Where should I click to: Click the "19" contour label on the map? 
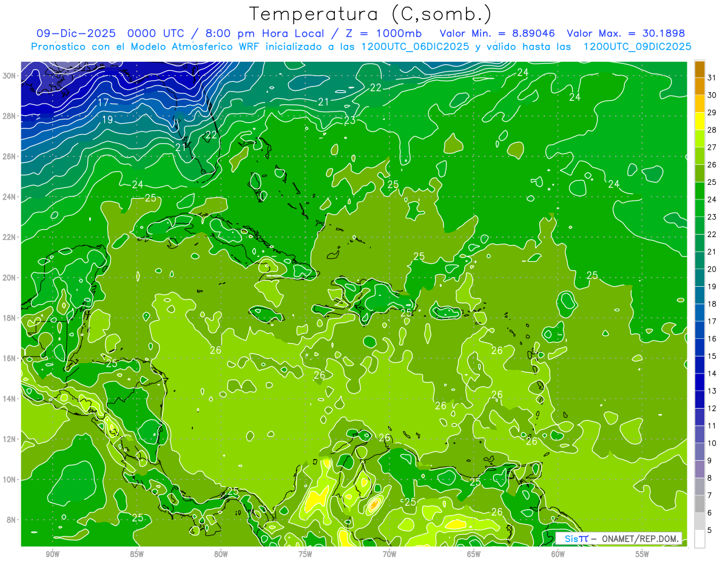(x=107, y=120)
